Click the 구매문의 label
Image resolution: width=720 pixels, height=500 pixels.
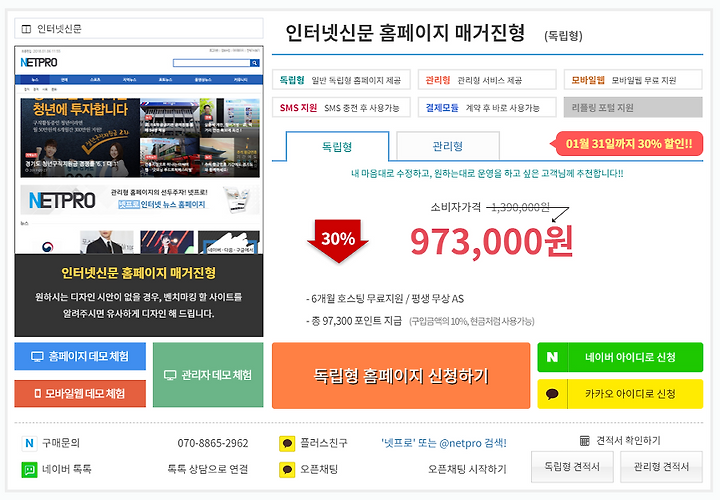61,443
